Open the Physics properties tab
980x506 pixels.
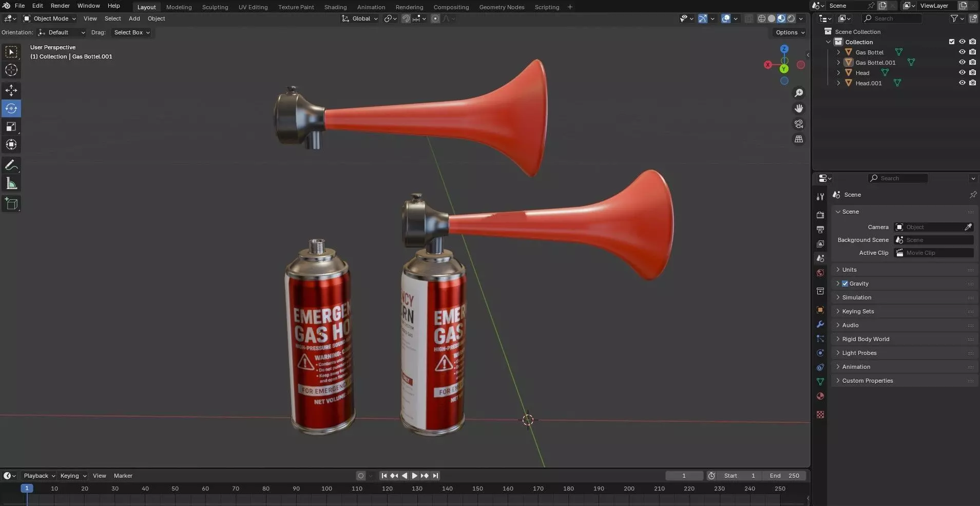coord(820,353)
